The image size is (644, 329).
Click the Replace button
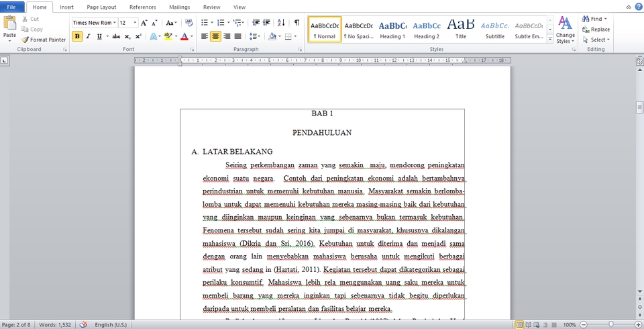coord(596,29)
